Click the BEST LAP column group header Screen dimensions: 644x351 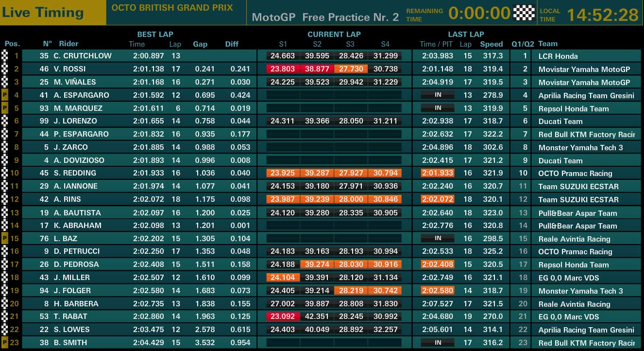tap(154, 34)
